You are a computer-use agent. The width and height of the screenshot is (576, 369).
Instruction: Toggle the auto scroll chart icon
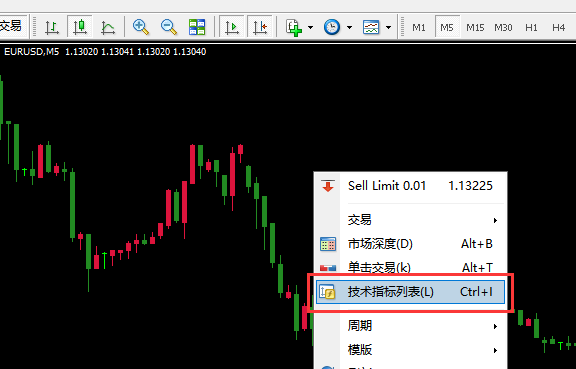click(232, 27)
